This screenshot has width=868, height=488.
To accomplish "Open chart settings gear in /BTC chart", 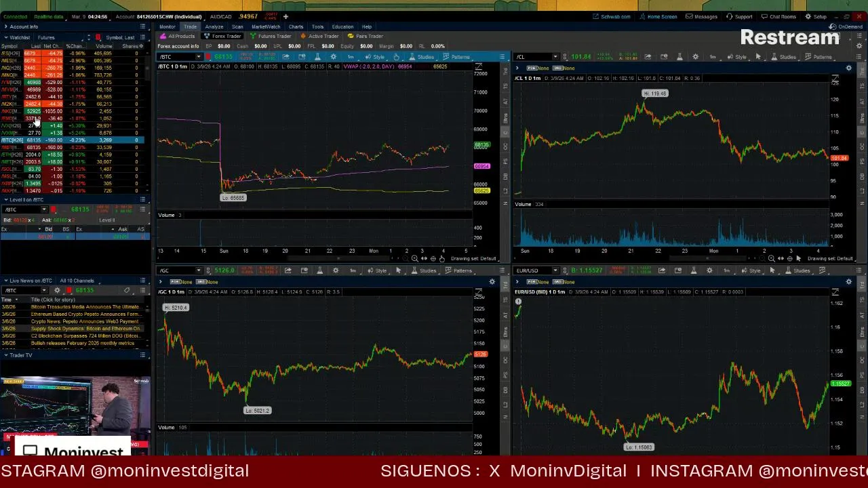I will (334, 57).
